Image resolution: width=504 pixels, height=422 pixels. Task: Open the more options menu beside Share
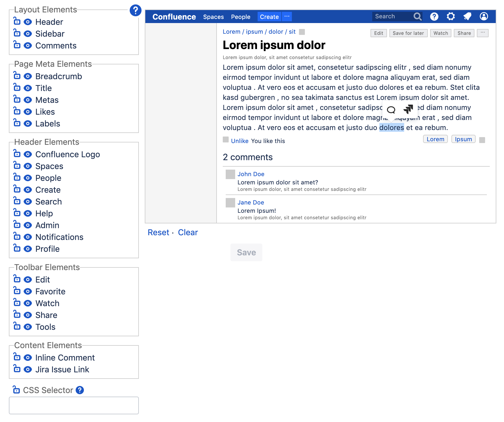(x=483, y=33)
